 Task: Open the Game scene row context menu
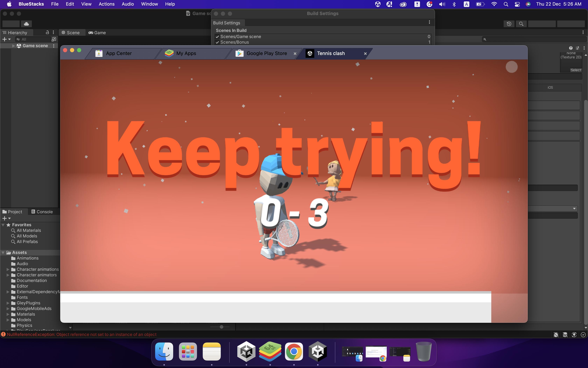click(54, 46)
